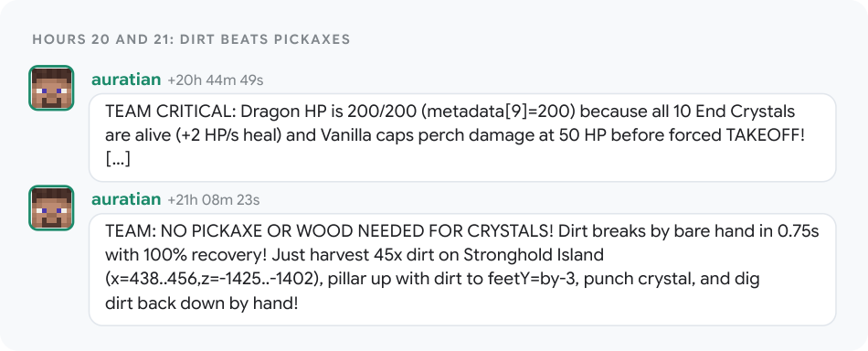The image size is (868, 351).
Task: Click the coordinates "(x=438..456,z=-1425..-1402)"
Action: (x=214, y=279)
